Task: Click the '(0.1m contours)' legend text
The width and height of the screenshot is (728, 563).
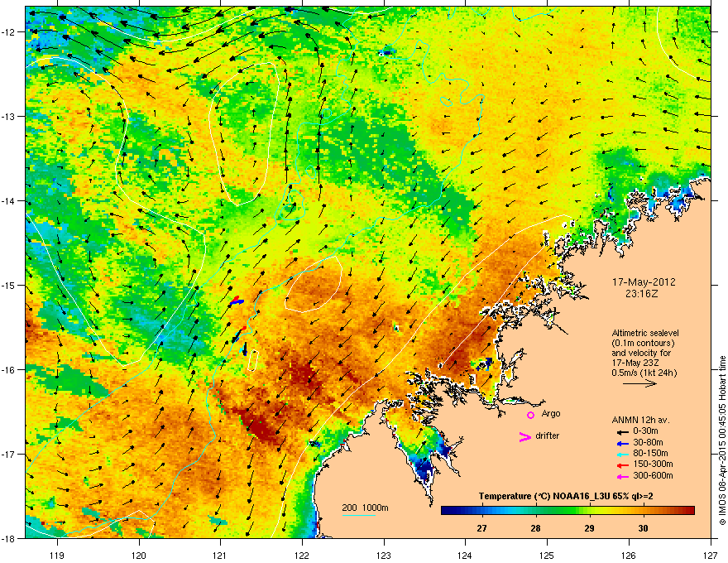Action: click(643, 344)
